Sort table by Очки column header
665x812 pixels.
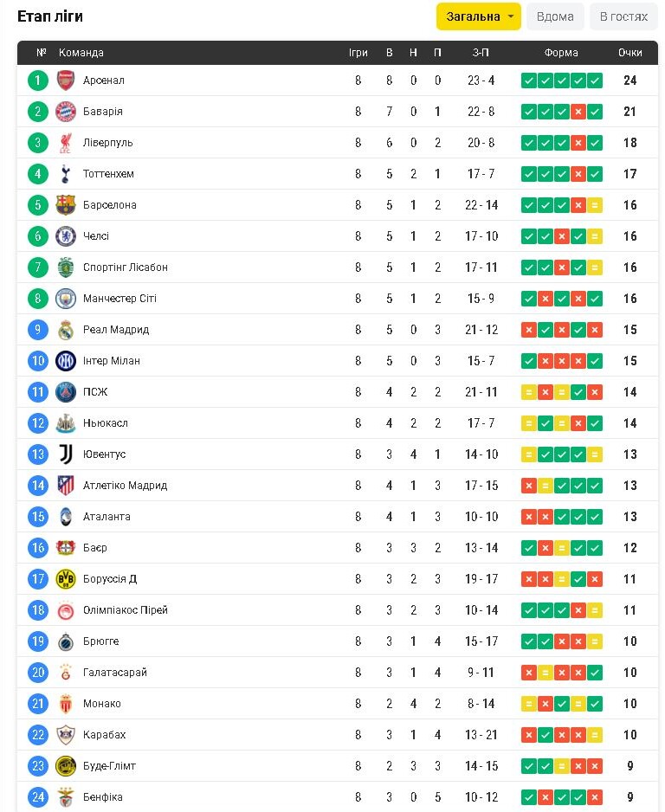629,53
